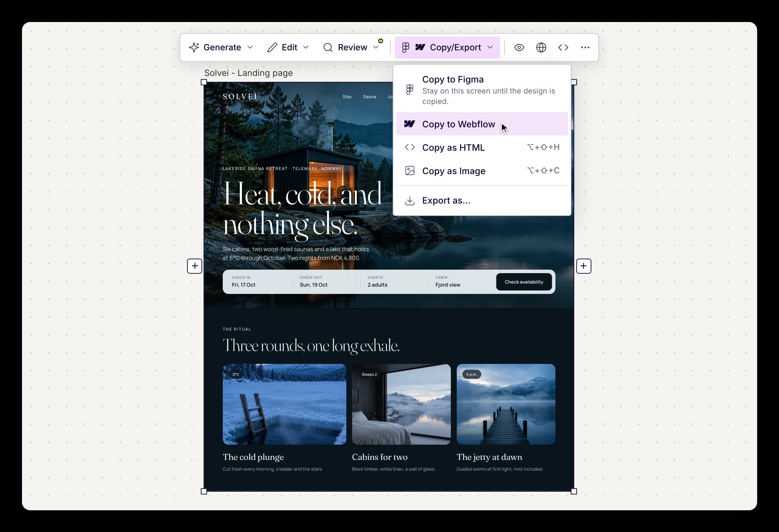Screen dimensions: 779x532
Task: Click the Edit pencil icon
Action: pyautogui.click(x=272, y=47)
